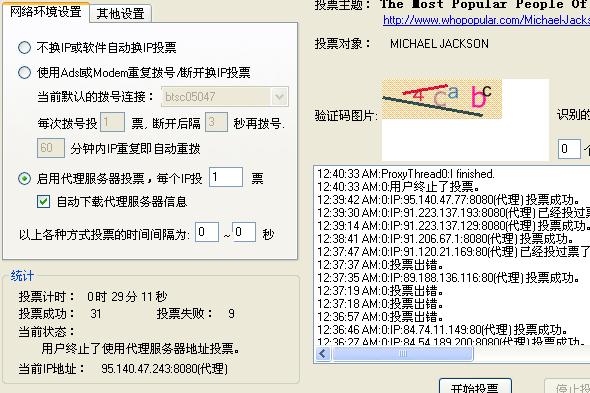This screenshot has width=590, height=393.
Task: Select 启用代理服务器投票 radio option
Action: point(24,178)
